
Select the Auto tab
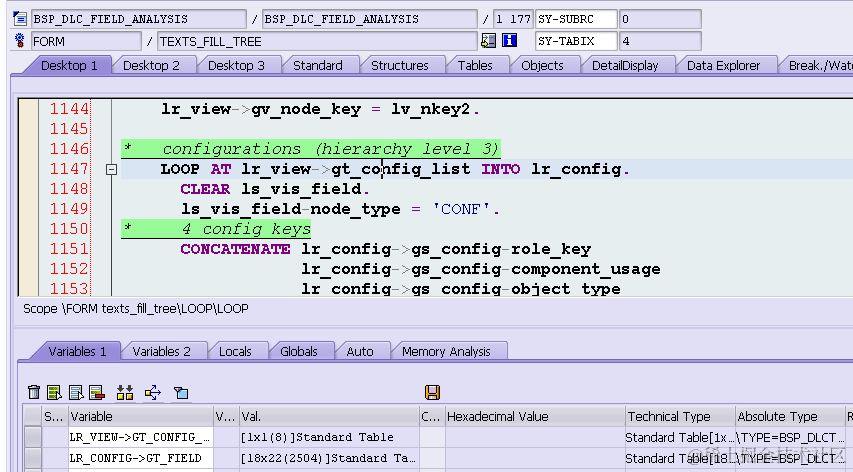pos(360,351)
